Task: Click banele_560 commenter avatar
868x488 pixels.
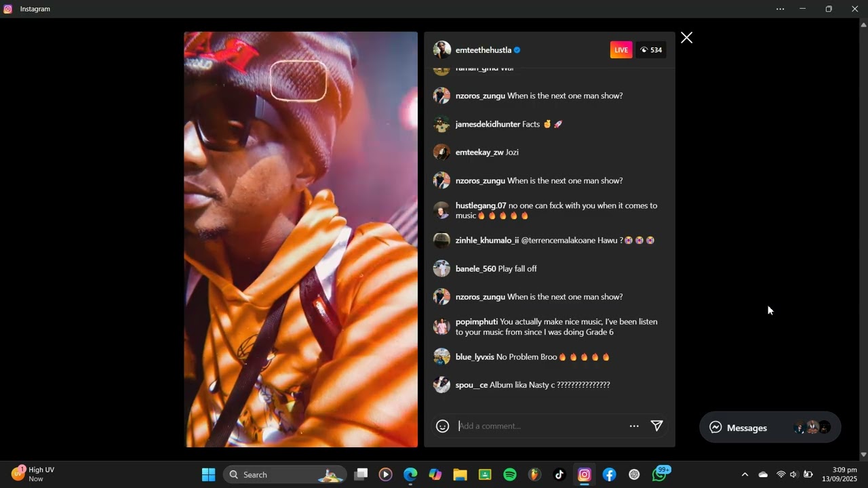Action: coord(441,269)
